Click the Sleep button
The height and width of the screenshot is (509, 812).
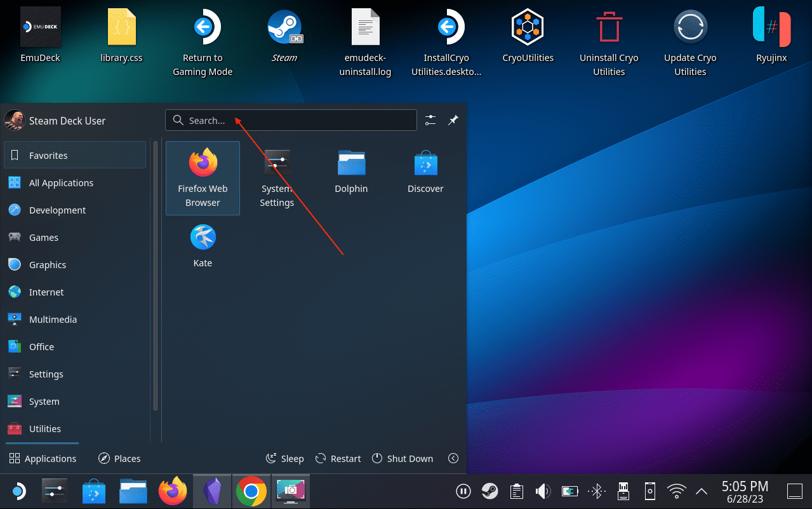pyautogui.click(x=284, y=458)
